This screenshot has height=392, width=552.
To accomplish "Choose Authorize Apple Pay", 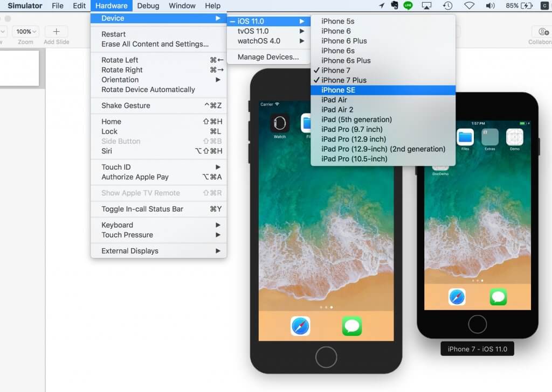I will (158, 177).
